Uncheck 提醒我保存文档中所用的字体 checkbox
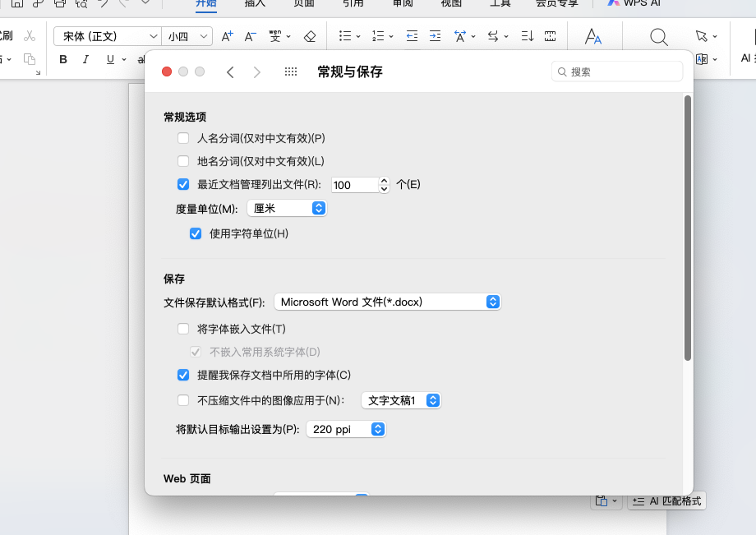Image resolution: width=756 pixels, height=535 pixels. click(183, 375)
